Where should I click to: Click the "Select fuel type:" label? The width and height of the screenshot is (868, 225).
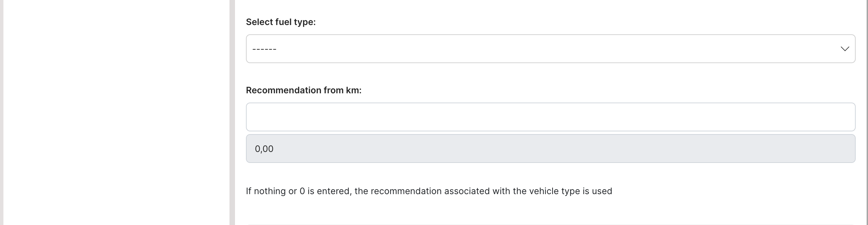tap(281, 22)
